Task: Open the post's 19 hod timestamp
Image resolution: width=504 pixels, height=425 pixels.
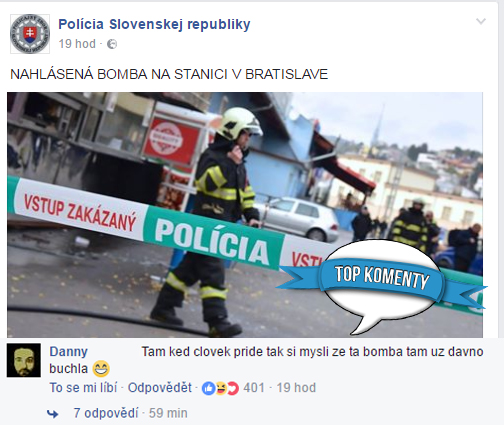Action: click(77, 44)
